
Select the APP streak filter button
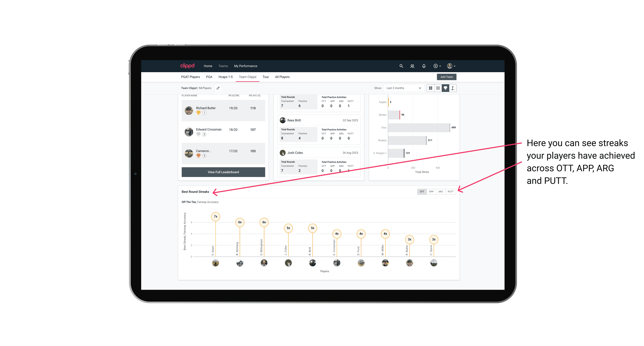pyautogui.click(x=431, y=191)
